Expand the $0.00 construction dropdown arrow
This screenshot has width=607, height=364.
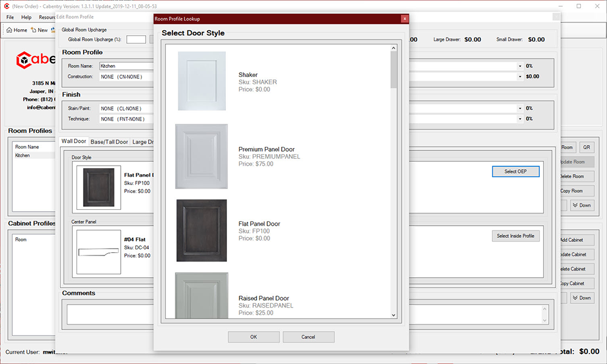tap(520, 76)
